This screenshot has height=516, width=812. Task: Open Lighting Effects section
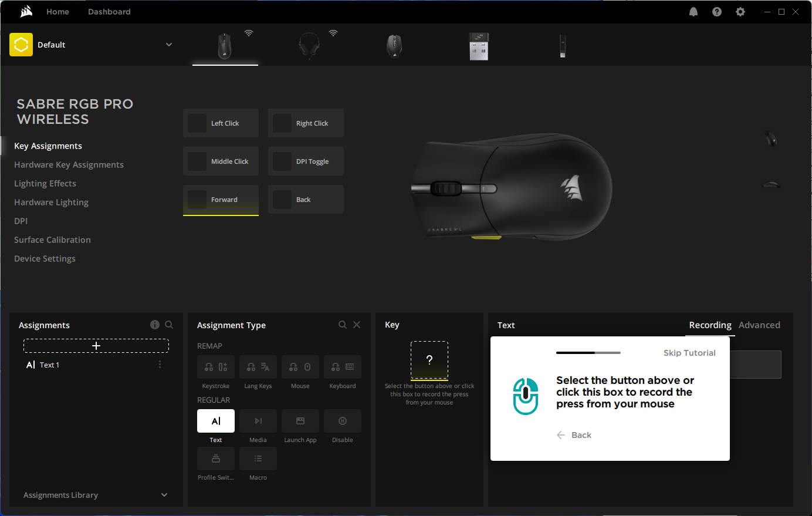pyautogui.click(x=45, y=184)
